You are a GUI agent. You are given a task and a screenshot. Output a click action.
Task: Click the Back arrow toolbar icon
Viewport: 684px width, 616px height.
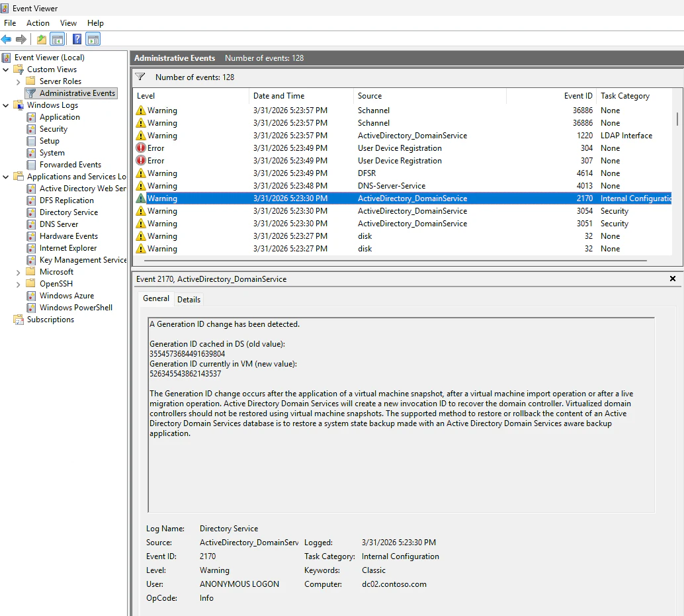point(6,39)
